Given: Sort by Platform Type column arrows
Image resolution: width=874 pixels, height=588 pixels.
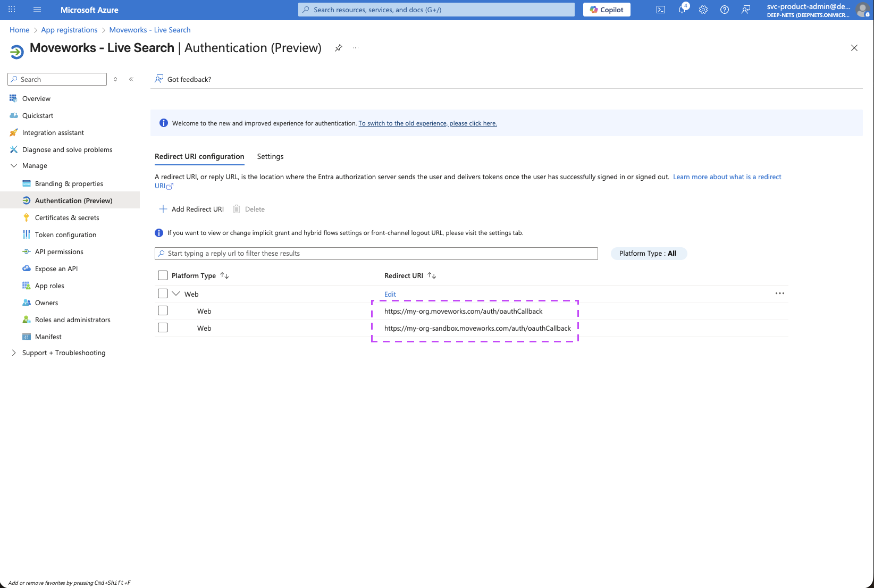Looking at the screenshot, I should click(224, 275).
